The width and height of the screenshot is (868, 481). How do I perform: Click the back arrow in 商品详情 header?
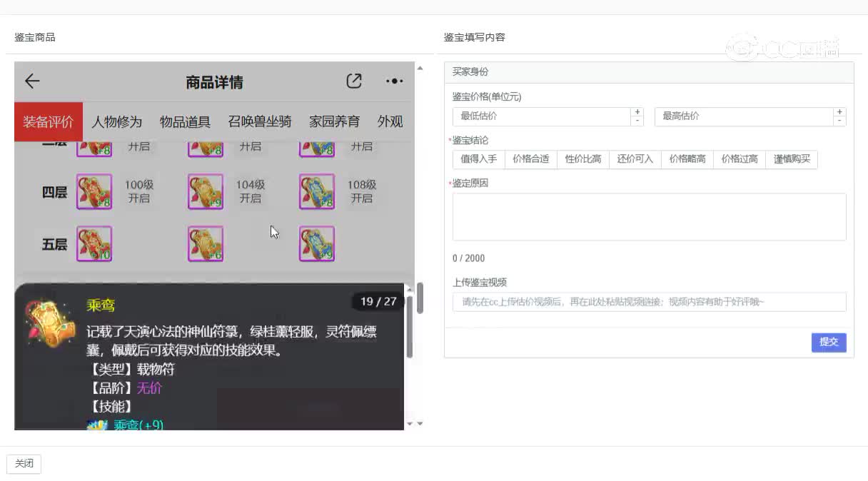[x=32, y=81]
